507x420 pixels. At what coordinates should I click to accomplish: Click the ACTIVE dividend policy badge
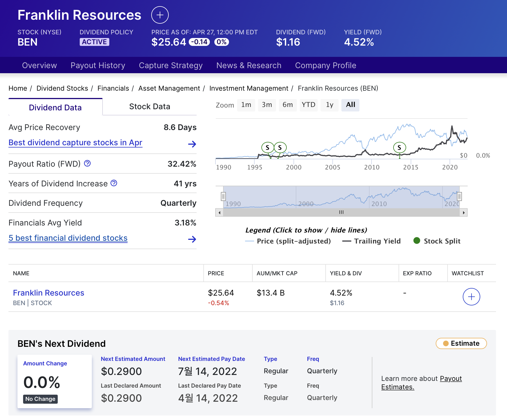(94, 42)
